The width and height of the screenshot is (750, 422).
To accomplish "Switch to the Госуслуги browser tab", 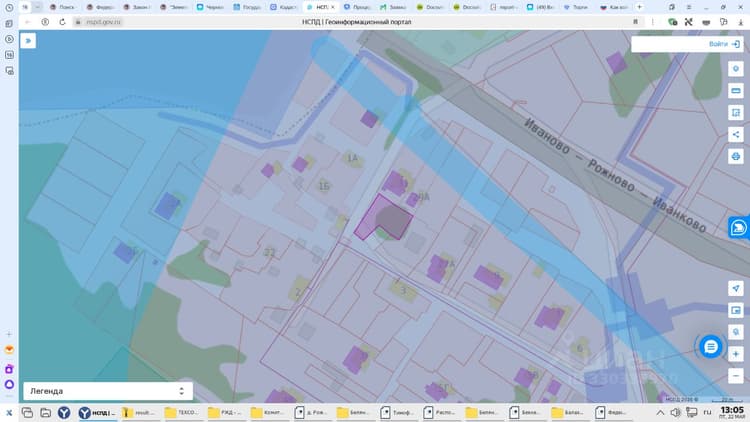I will pos(247,7).
